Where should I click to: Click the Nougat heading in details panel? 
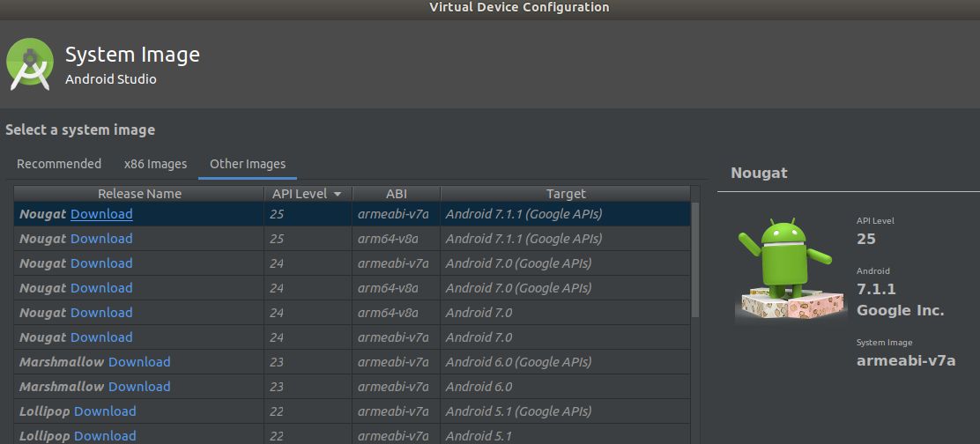point(759,173)
